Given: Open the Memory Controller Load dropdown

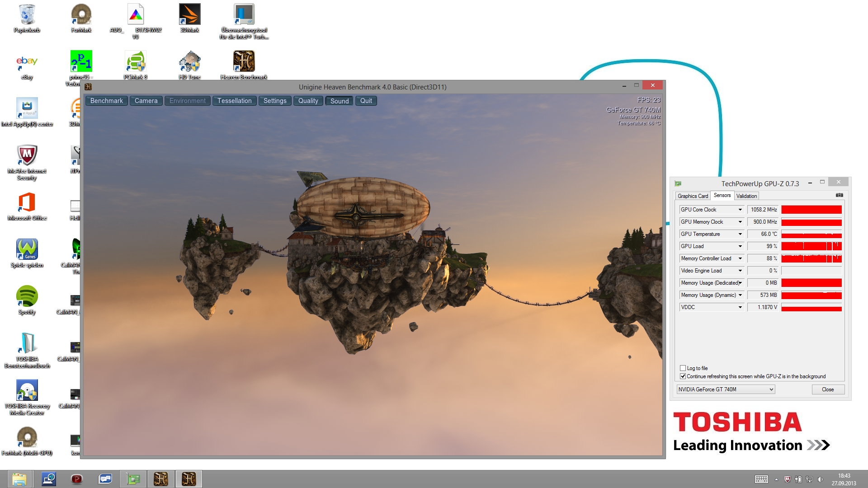Looking at the screenshot, I should (740, 258).
